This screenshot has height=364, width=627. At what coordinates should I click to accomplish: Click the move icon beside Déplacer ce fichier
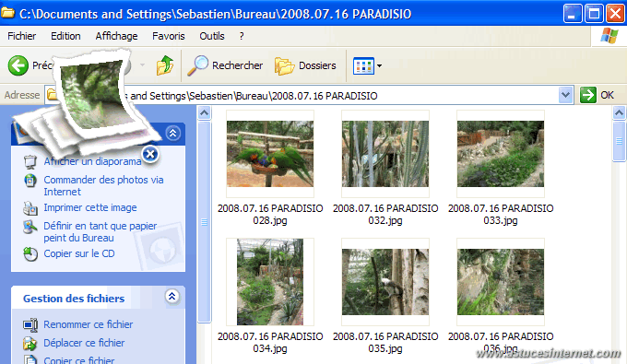click(x=30, y=343)
